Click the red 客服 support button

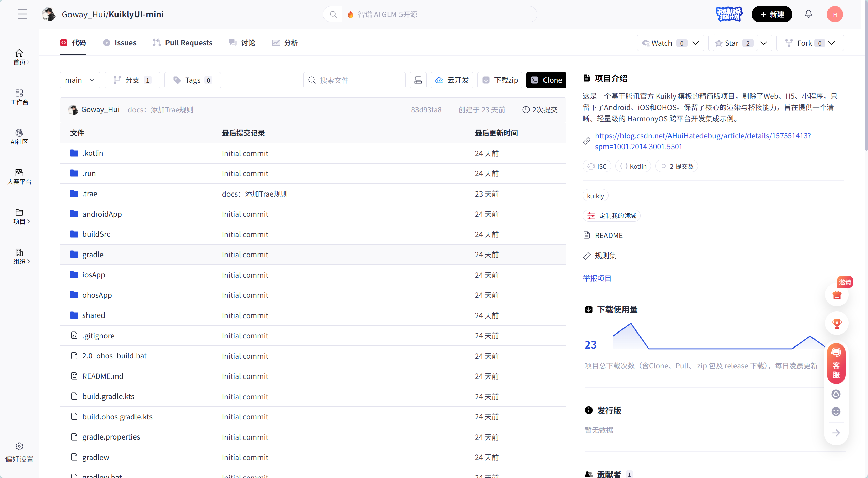(x=836, y=364)
